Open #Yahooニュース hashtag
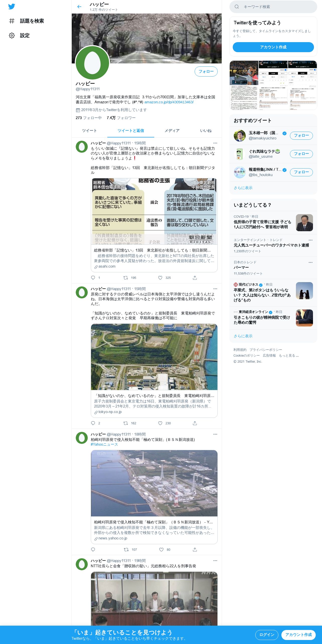 click(104, 444)
